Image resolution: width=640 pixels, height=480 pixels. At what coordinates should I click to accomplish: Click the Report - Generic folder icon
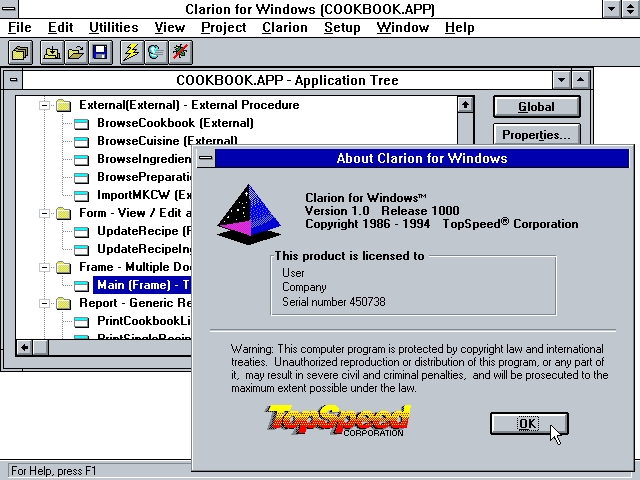click(63, 303)
